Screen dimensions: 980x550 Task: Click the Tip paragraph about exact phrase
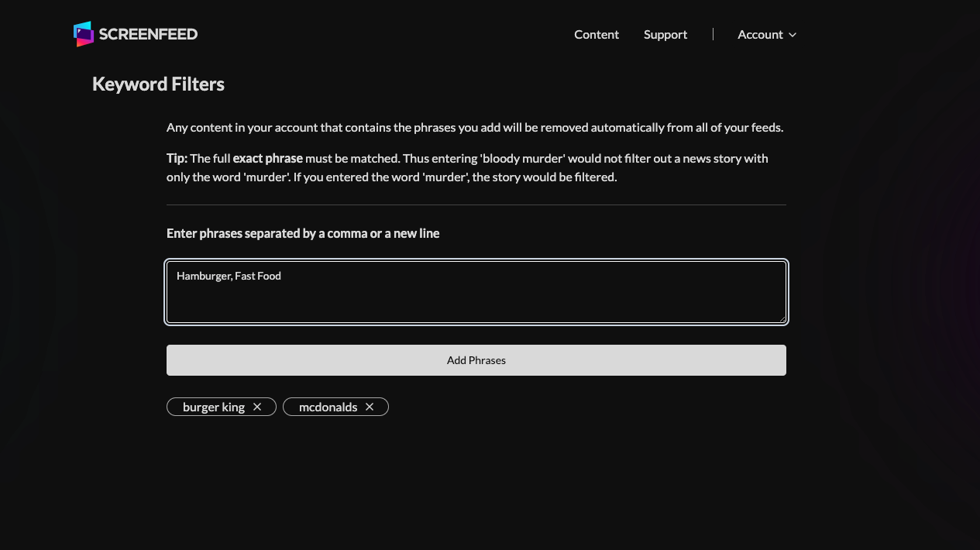pos(468,167)
